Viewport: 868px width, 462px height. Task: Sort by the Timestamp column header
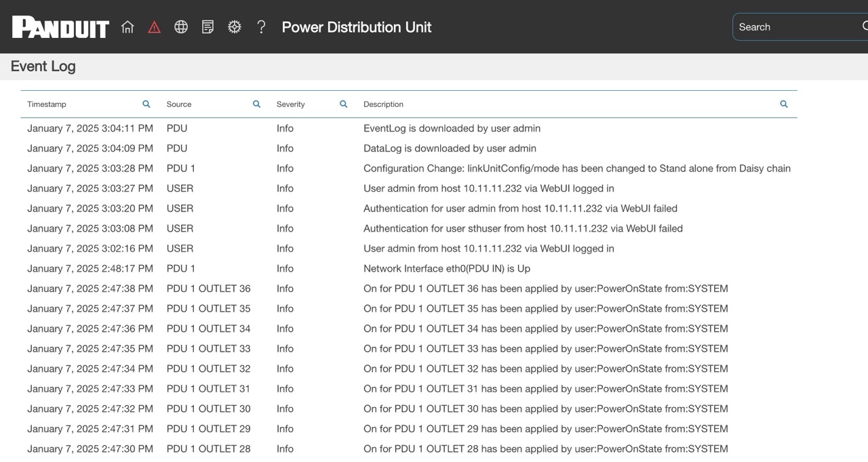point(47,104)
